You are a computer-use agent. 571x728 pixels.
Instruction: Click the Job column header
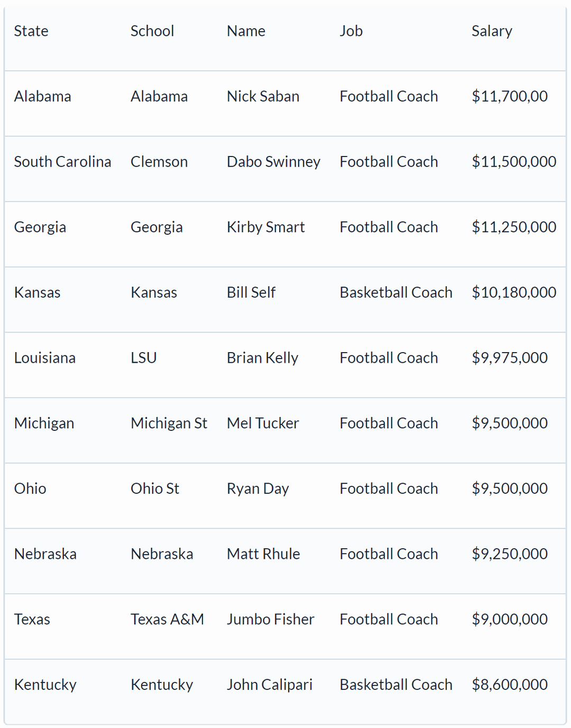pyautogui.click(x=351, y=31)
